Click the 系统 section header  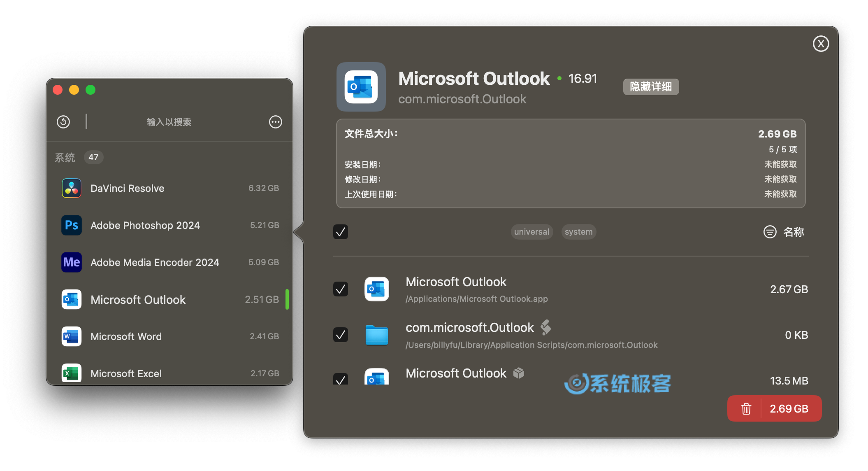(x=65, y=157)
